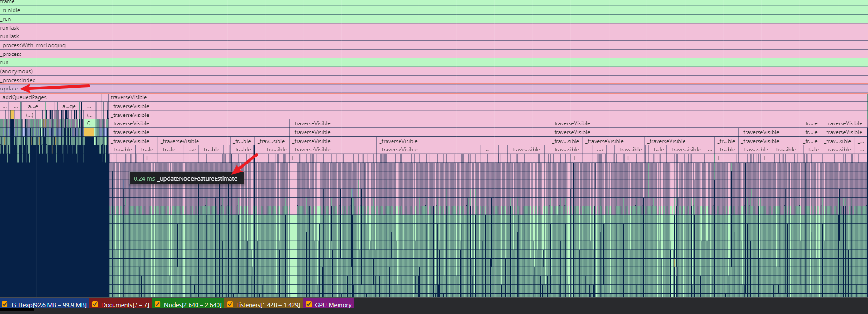The width and height of the screenshot is (868, 314).
Task: Select the _addQueuedPages call frame
Action: point(51,97)
